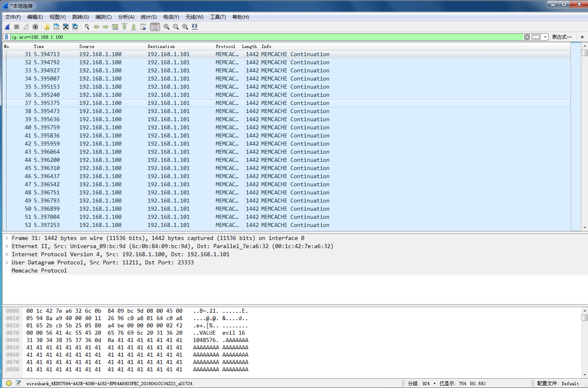Stop the running capture
This screenshot has width=588, height=388.
click(x=17, y=27)
